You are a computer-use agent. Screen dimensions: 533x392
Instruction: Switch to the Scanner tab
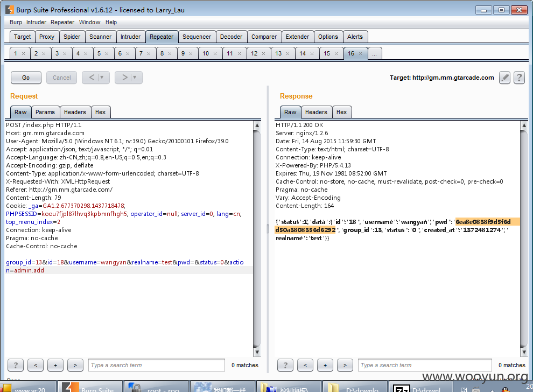(x=100, y=37)
